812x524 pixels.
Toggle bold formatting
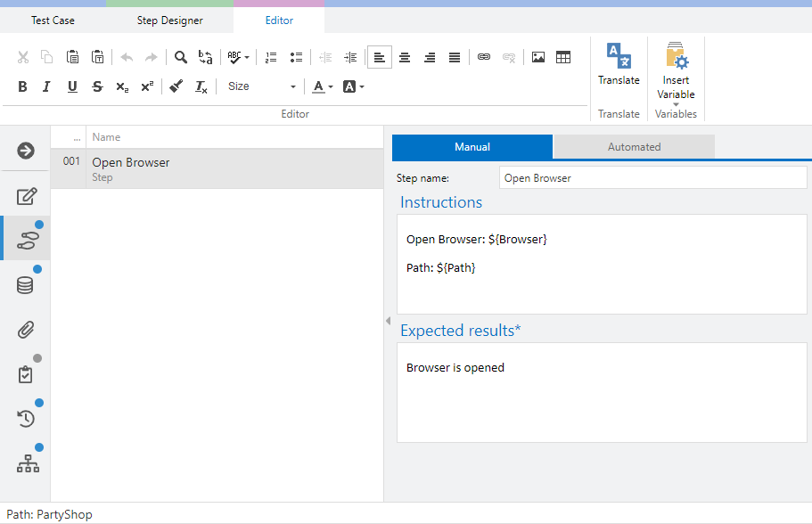pyautogui.click(x=22, y=86)
